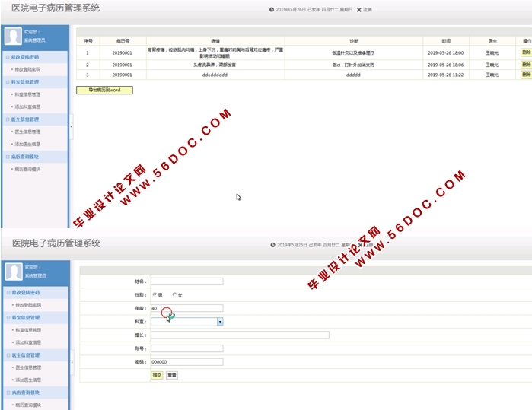Select the 男 gender radio button
The height and width of the screenshot is (410, 532).
point(155,294)
